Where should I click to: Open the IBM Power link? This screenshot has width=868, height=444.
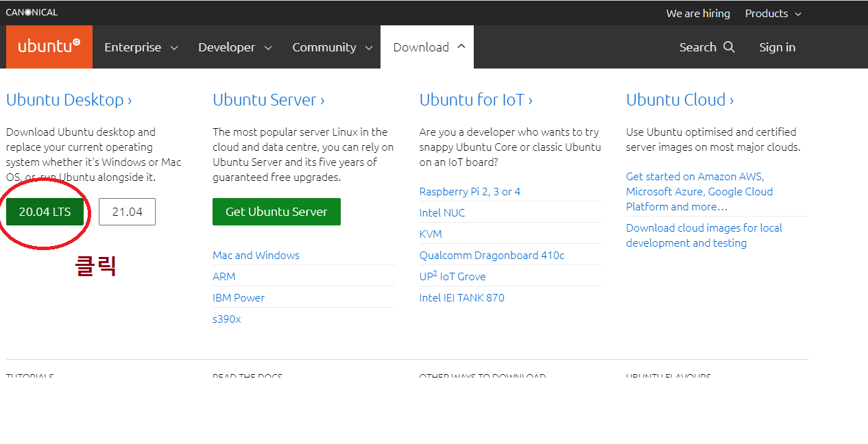239,297
